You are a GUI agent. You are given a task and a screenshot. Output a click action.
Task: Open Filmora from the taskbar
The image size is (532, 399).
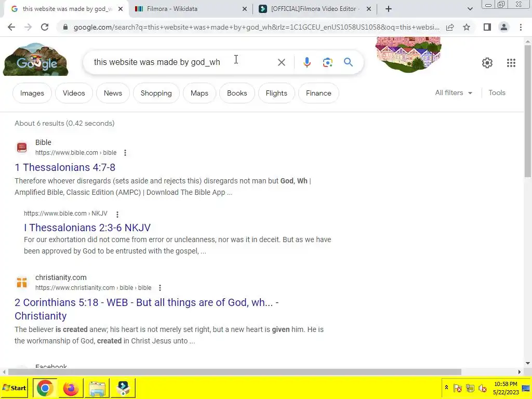123,388
